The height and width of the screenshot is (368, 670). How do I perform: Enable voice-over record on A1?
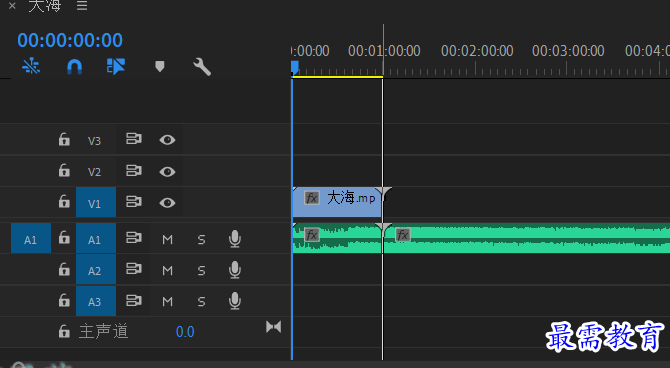pos(235,238)
